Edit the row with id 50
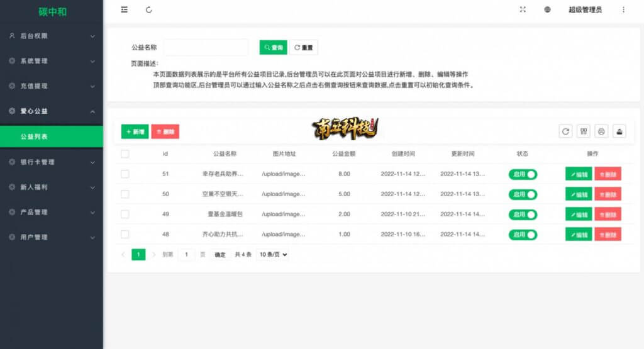The width and height of the screenshot is (644, 349). (579, 194)
